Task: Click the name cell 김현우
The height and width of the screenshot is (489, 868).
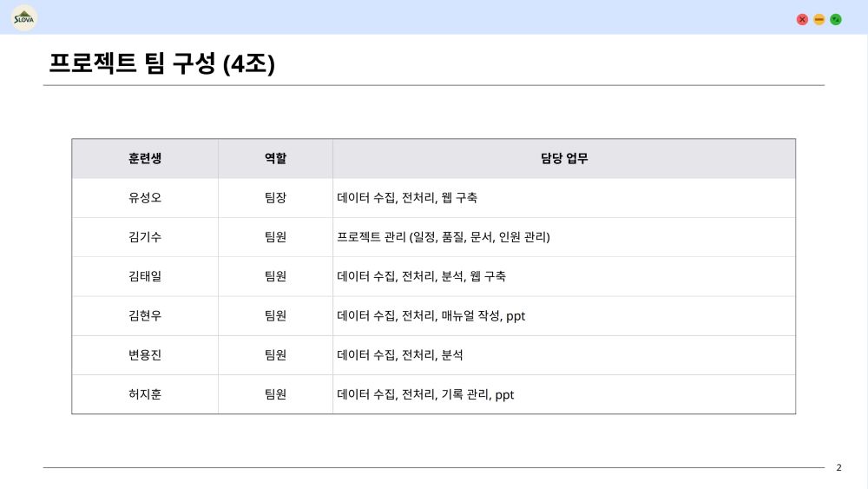Action: [x=145, y=315]
